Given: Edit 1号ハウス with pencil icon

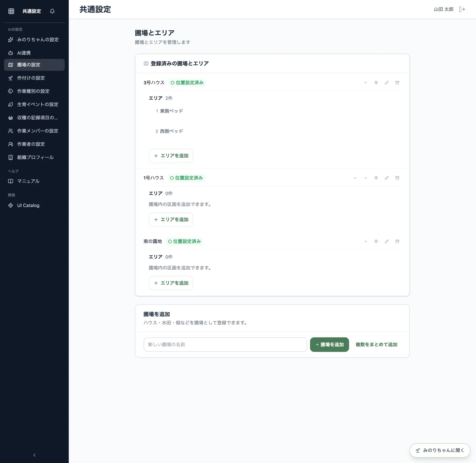Looking at the screenshot, I should (x=387, y=178).
